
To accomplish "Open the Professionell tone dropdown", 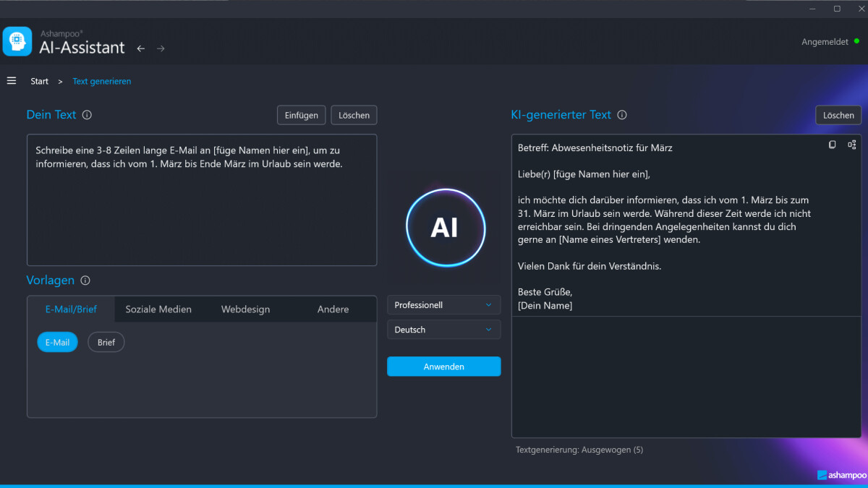I will (x=443, y=305).
